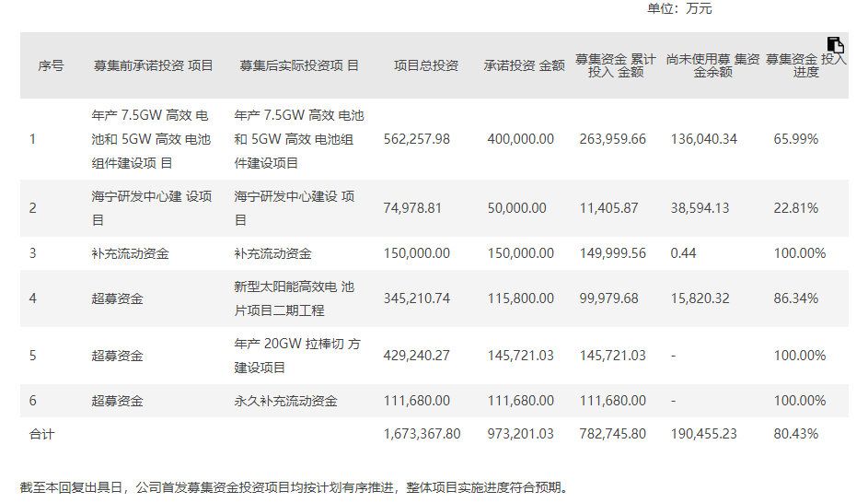868x503 pixels.
Task: Click the 尚未使用募集资金余额 header
Action: [712, 65]
